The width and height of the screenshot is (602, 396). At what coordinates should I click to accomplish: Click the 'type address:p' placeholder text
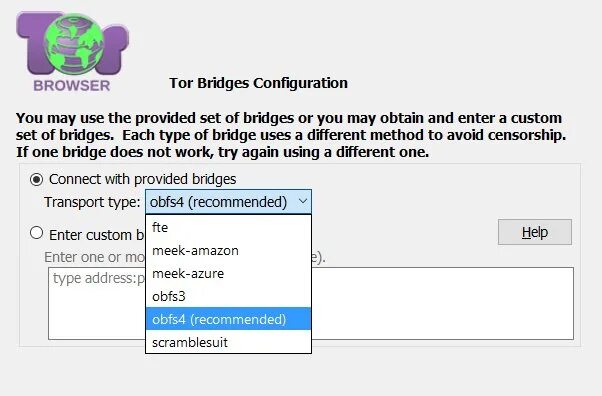[99, 278]
